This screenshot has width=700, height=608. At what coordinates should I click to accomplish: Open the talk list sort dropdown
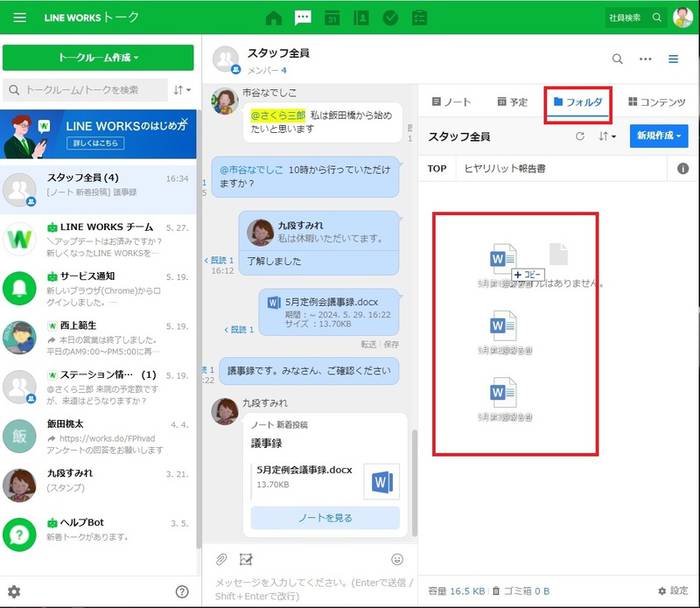point(182,90)
